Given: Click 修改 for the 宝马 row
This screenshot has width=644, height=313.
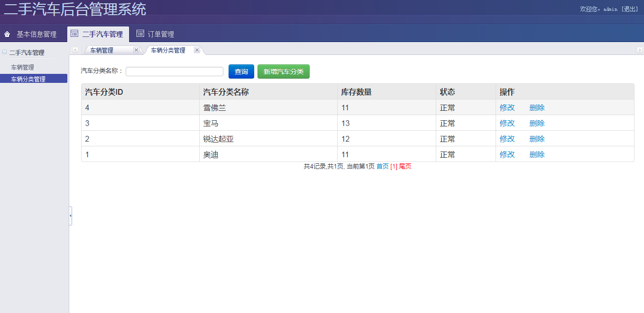Looking at the screenshot, I should (507, 123).
